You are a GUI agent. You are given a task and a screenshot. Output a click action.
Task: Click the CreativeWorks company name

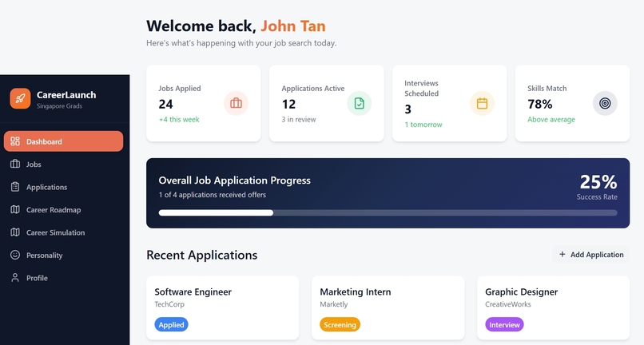(508, 304)
